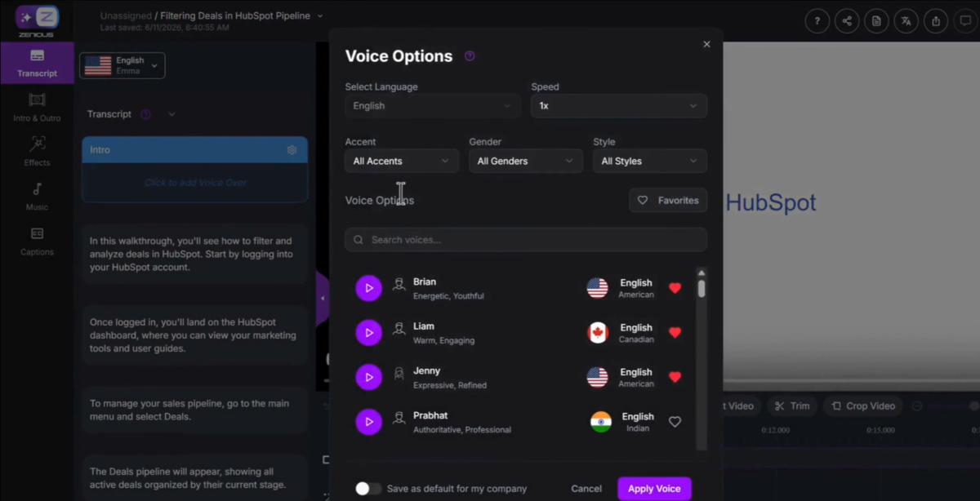Screen dimensions: 980x501
Task: Click the timeline zoom out minus icon
Action: [917, 406]
